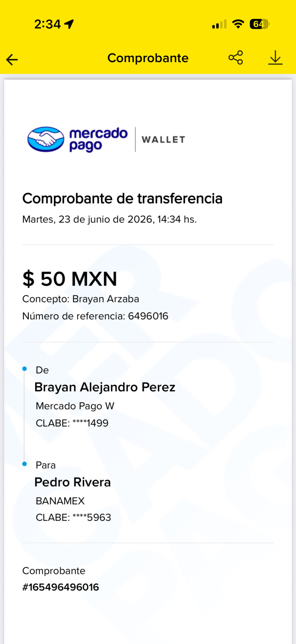Tap the battery indicator in status bar
Image resolution: width=296 pixels, height=644 pixels.
point(260,24)
